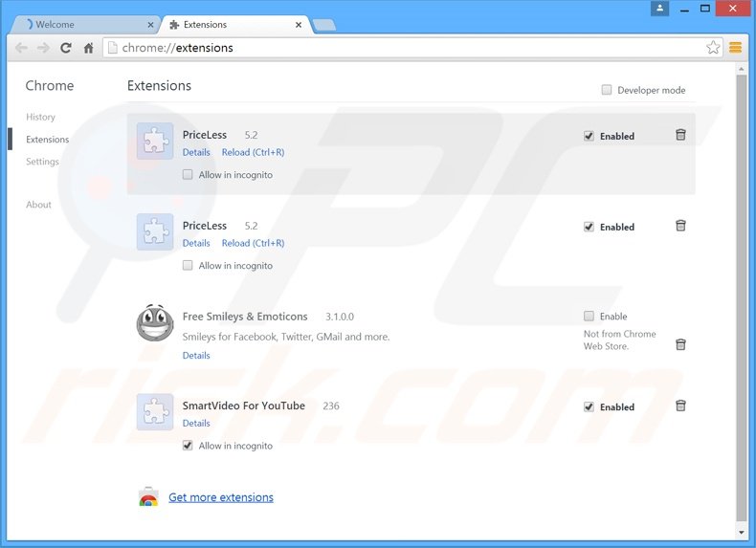The width and height of the screenshot is (756, 548).
Task: Click the Extensions page heading
Action: click(x=159, y=86)
